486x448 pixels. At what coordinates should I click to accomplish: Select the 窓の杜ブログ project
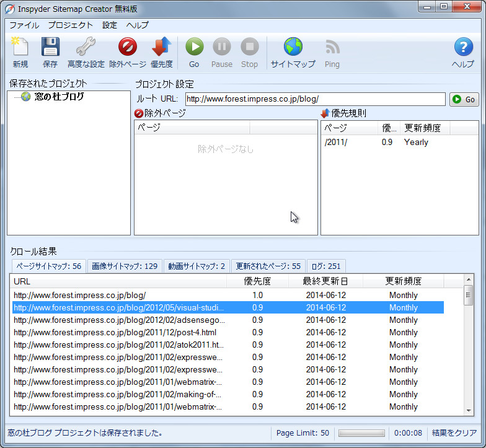(x=59, y=97)
